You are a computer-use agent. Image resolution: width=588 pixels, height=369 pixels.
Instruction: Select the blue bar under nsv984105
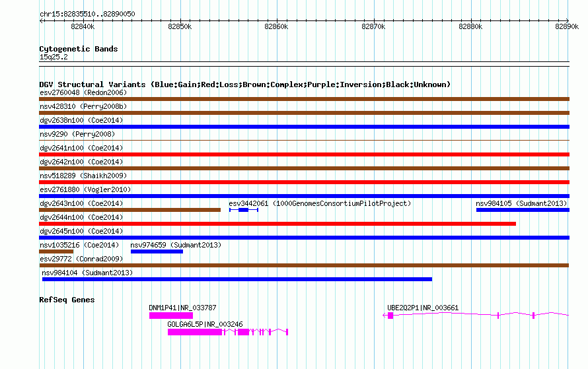point(523,210)
